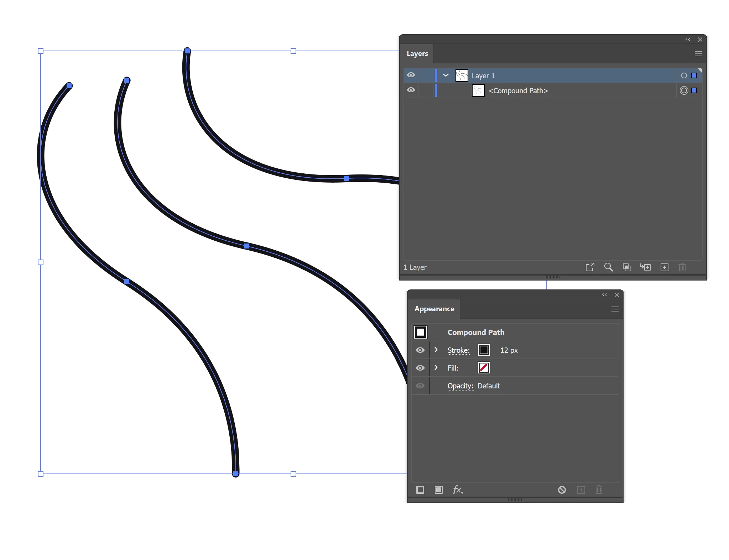Click the Locate Object magnifier icon
This screenshot has width=729, height=560.
coord(608,267)
